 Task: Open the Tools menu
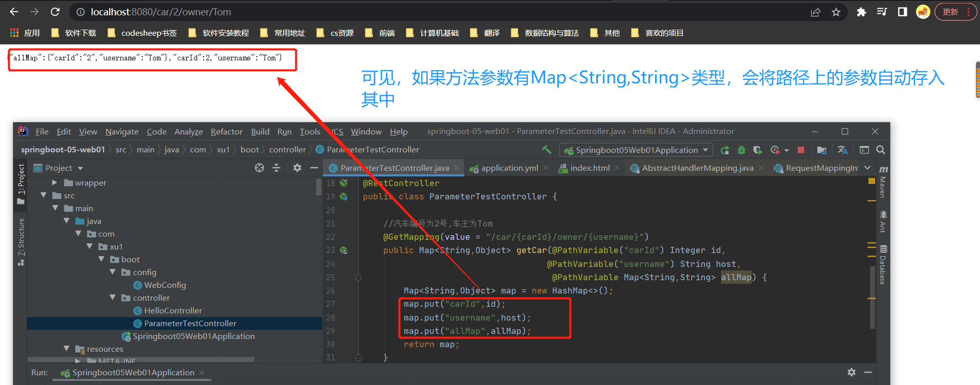point(310,131)
